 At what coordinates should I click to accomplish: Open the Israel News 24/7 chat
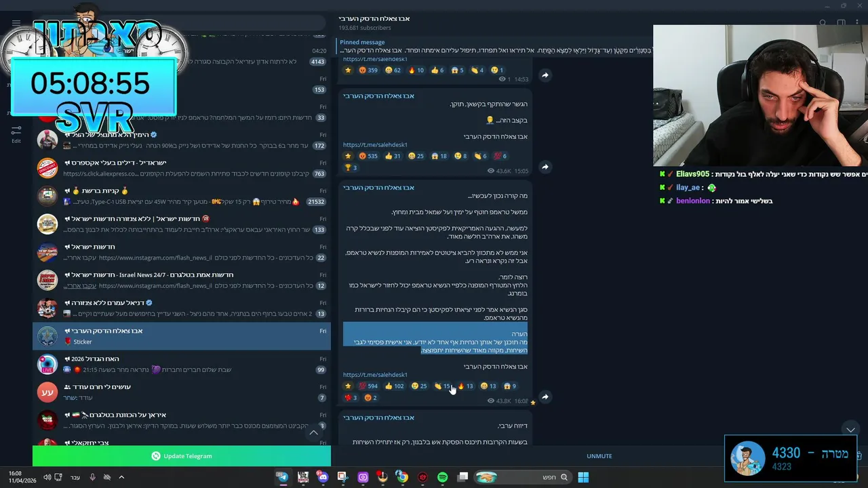point(182,280)
